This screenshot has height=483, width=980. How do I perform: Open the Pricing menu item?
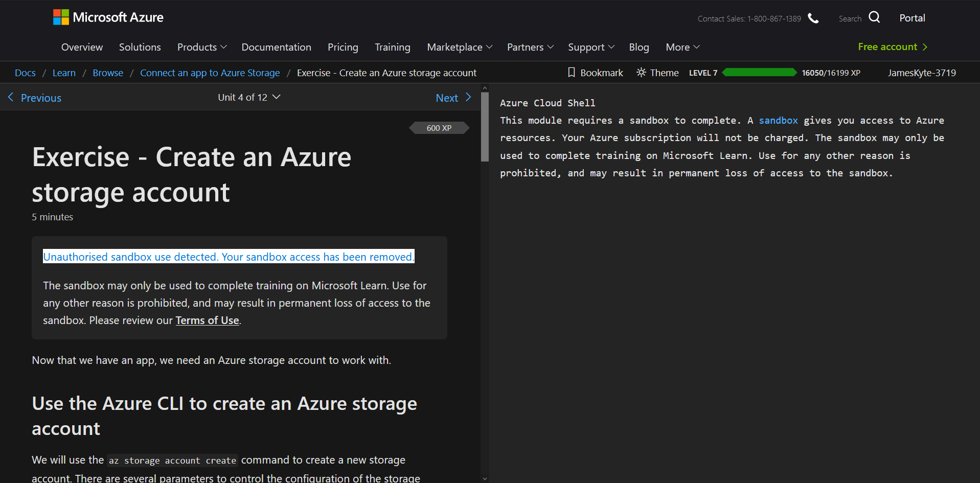[343, 47]
